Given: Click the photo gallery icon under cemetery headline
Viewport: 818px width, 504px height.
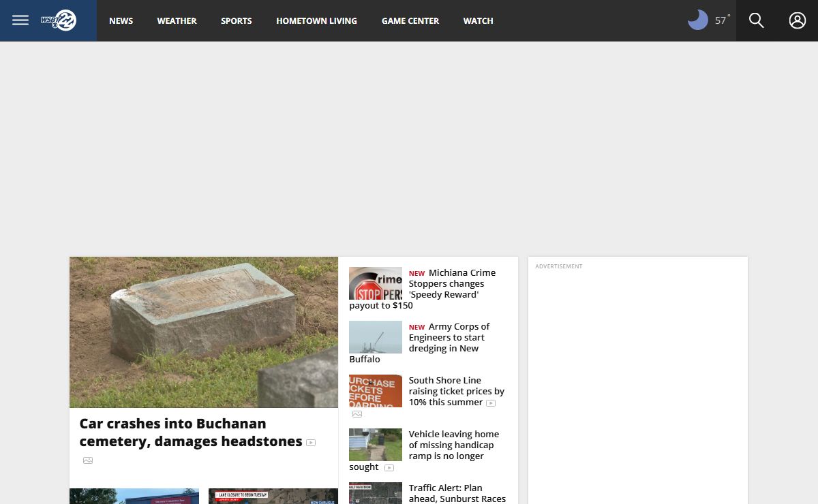Looking at the screenshot, I should pyautogui.click(x=88, y=460).
